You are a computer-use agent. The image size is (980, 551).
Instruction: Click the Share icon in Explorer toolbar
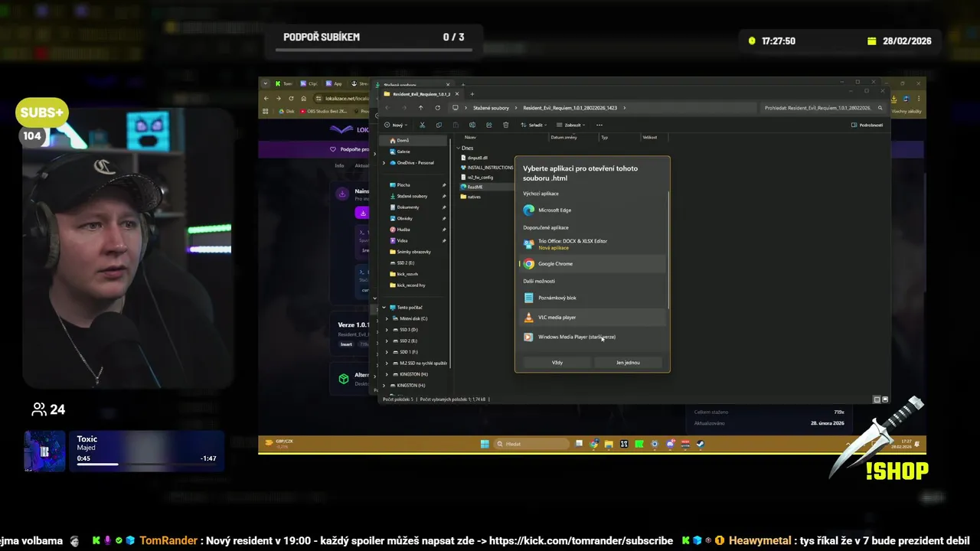(488, 125)
